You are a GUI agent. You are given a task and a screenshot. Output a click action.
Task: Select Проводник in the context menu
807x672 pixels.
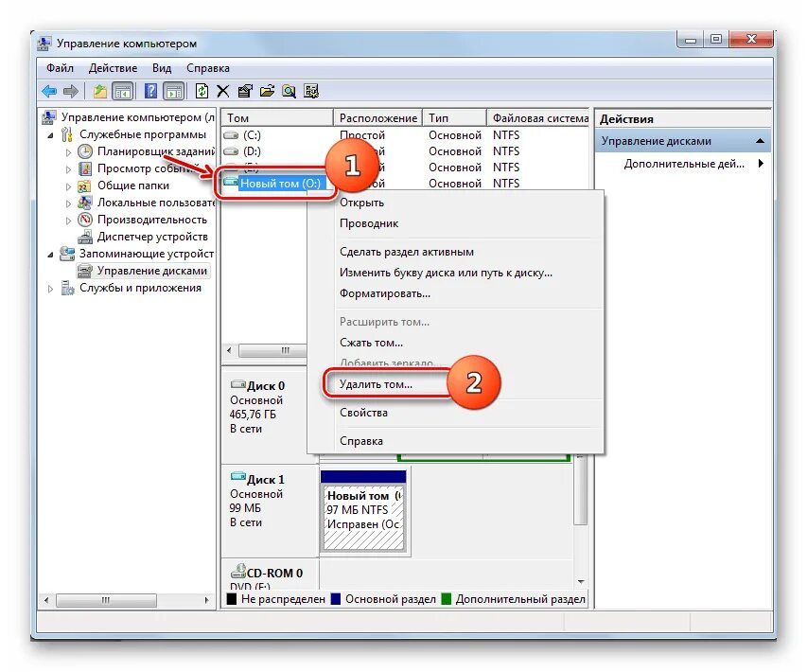(x=369, y=223)
